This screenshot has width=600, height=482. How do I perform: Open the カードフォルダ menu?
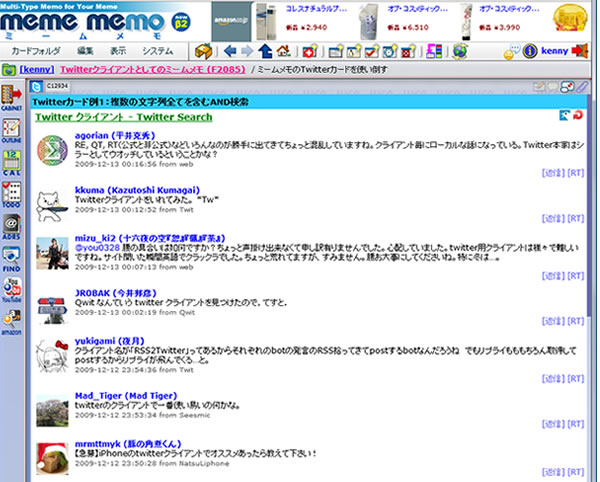36,51
